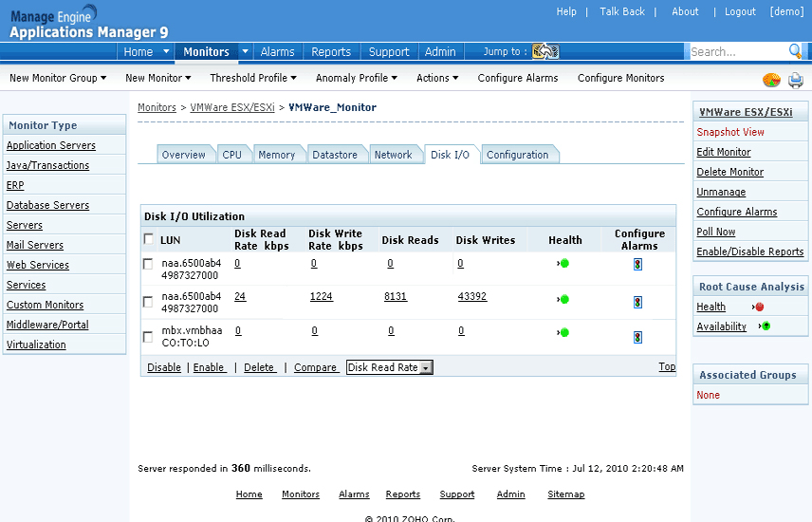Open Configure Monitors in the toolbar
812x522 pixels.
(621, 78)
